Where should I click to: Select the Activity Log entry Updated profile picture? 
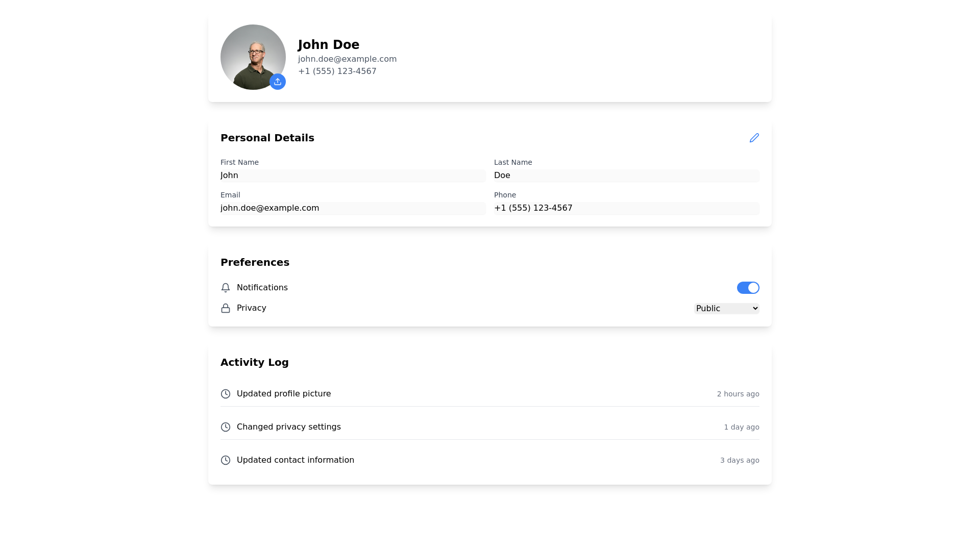(x=284, y=393)
